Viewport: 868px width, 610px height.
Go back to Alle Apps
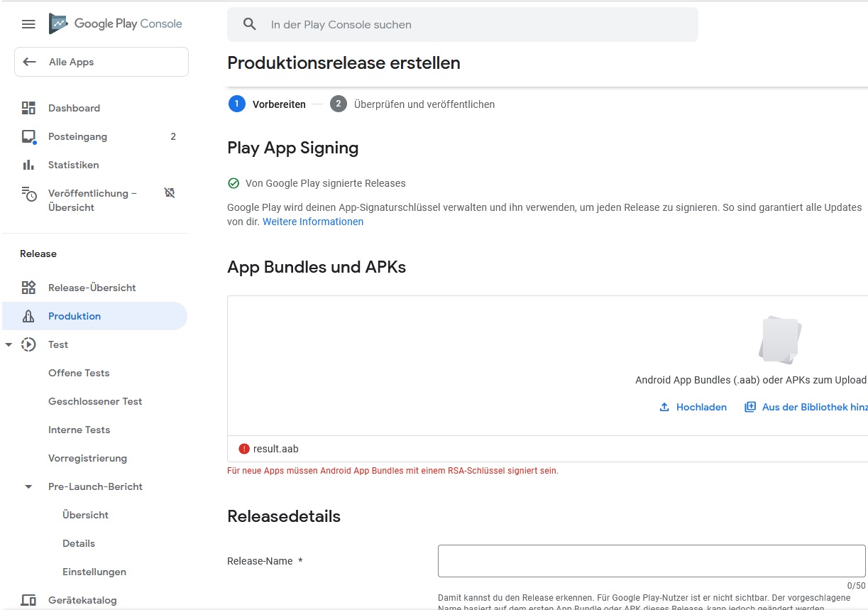101,62
